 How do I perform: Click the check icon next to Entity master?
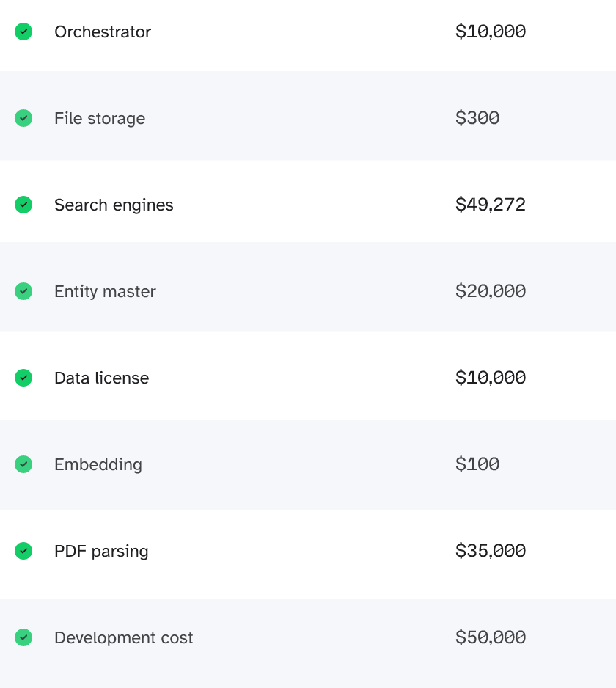coord(23,291)
